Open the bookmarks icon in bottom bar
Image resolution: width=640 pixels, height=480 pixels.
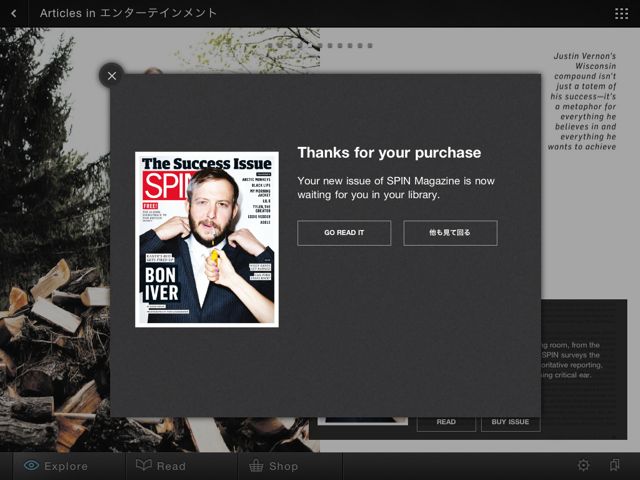click(615, 464)
